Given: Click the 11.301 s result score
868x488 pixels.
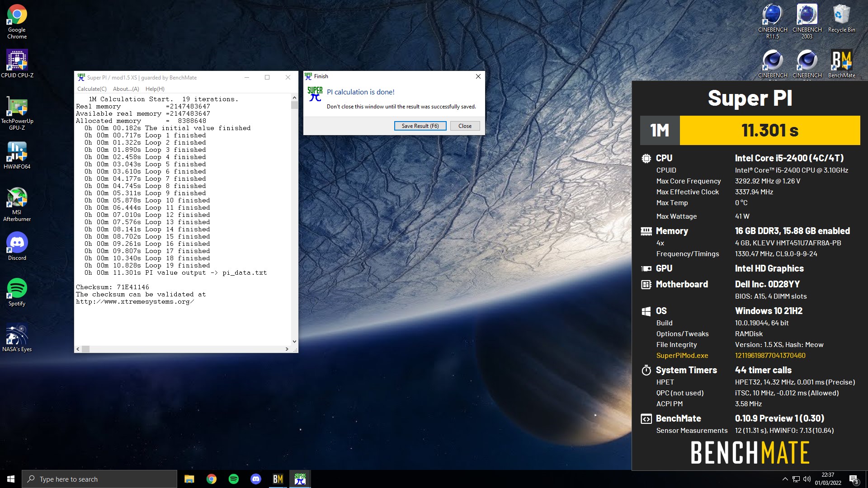Looking at the screenshot, I should pos(770,131).
